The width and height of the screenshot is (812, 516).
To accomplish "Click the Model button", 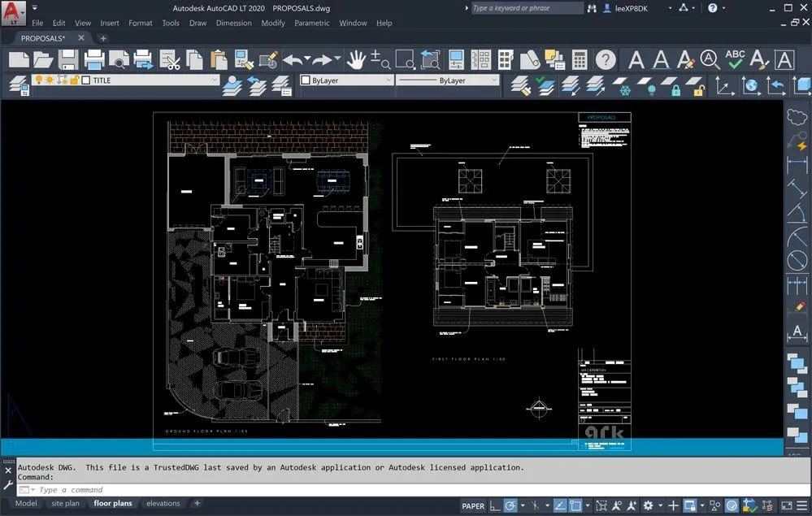I will pos(25,503).
